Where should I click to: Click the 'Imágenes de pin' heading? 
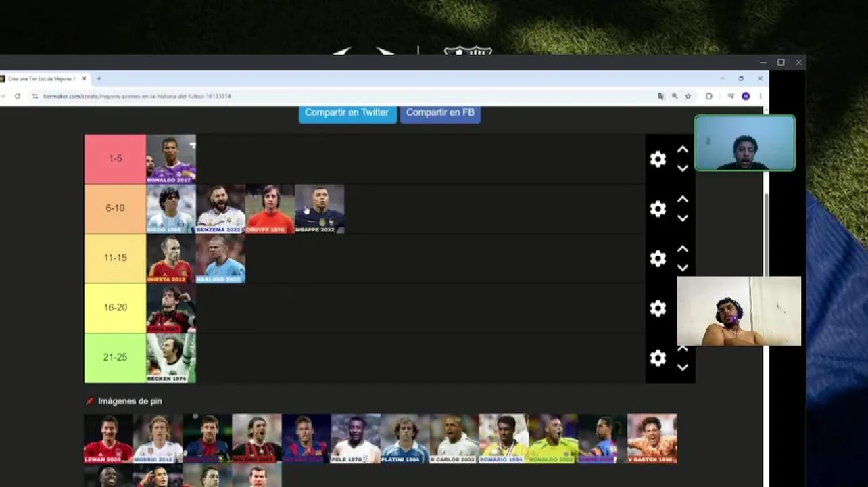click(x=130, y=401)
